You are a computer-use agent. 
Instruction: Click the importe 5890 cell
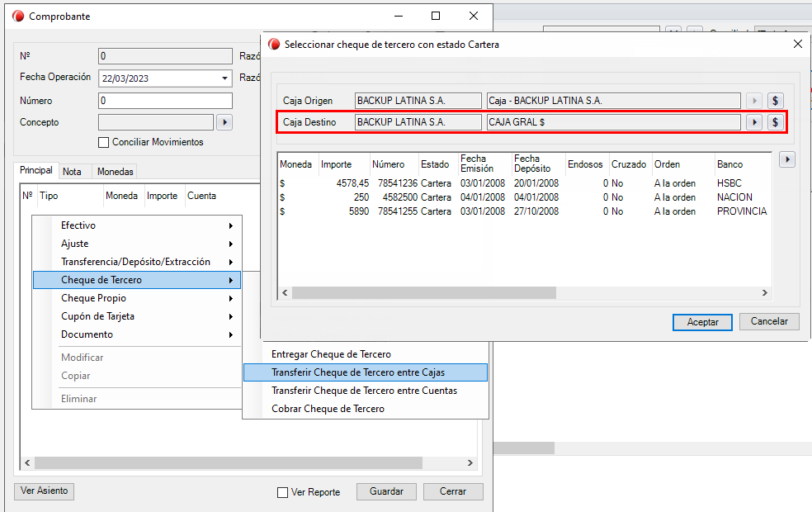coord(358,211)
